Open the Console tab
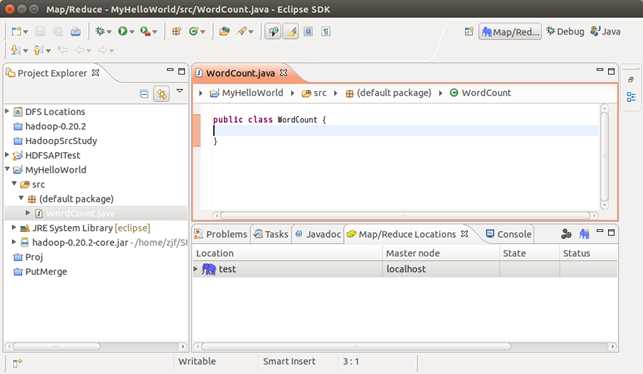 509,234
